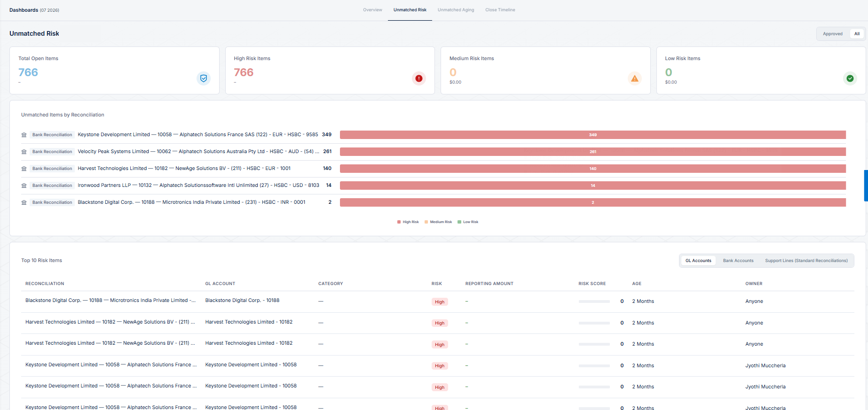Switch to the Unmatched Aging tab
The image size is (868, 410).
tap(456, 10)
